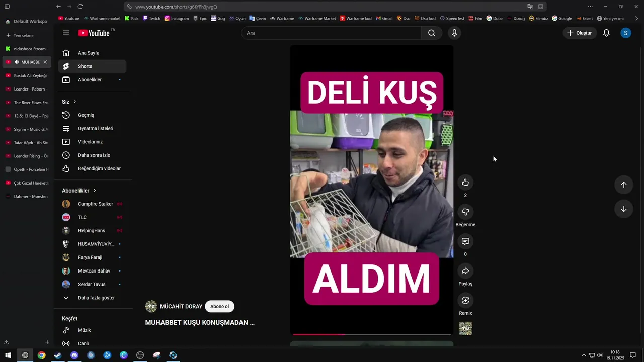Open sound thumbnail below Remix button
Viewport: 644px width, 362px height.
pyautogui.click(x=465, y=328)
